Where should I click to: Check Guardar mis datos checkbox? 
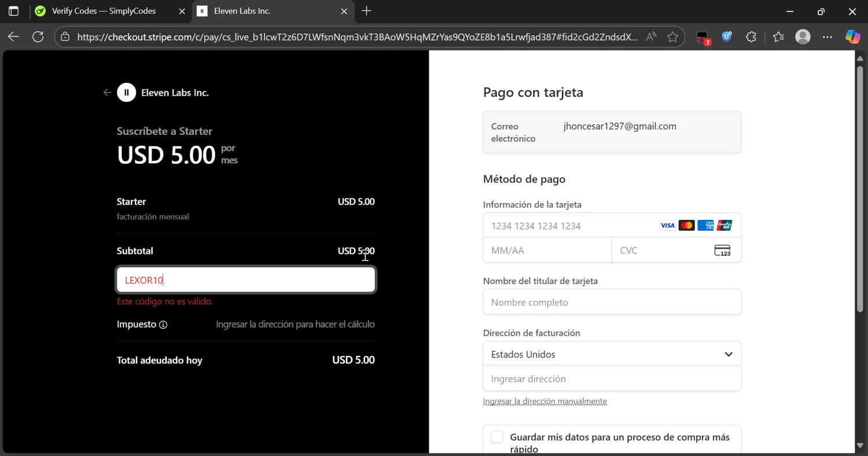point(496,437)
